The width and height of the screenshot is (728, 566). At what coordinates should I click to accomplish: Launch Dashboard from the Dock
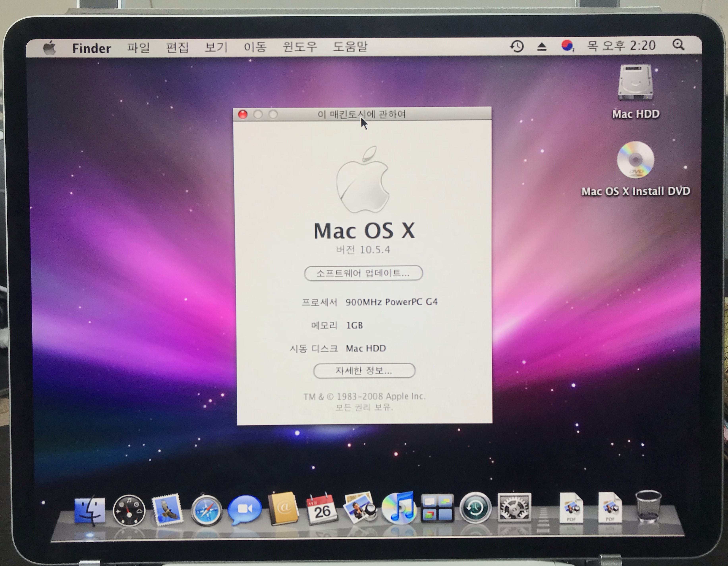point(129,511)
